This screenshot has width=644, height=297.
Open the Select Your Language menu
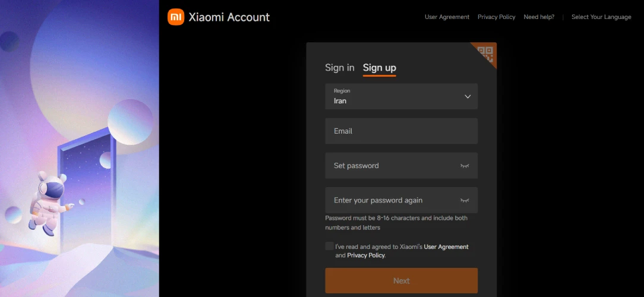[x=601, y=17]
